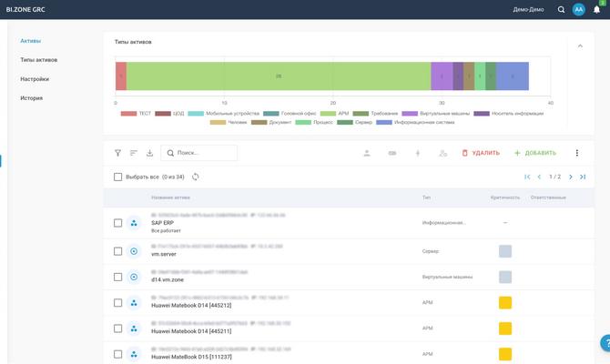Click the Huawei MateBook D15 [111237] icon
Screen dimensions: 610x364
(134, 354)
